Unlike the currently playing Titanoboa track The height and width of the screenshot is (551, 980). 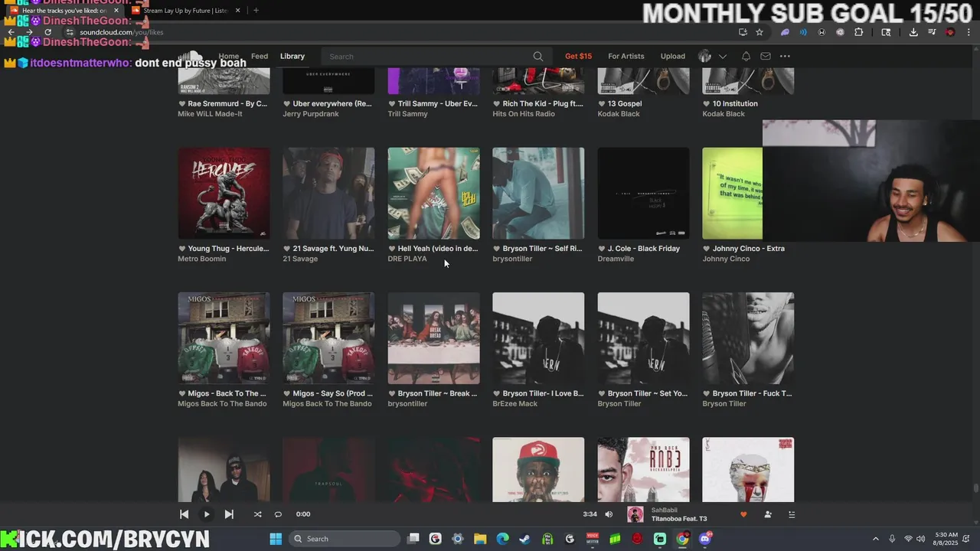point(743,514)
